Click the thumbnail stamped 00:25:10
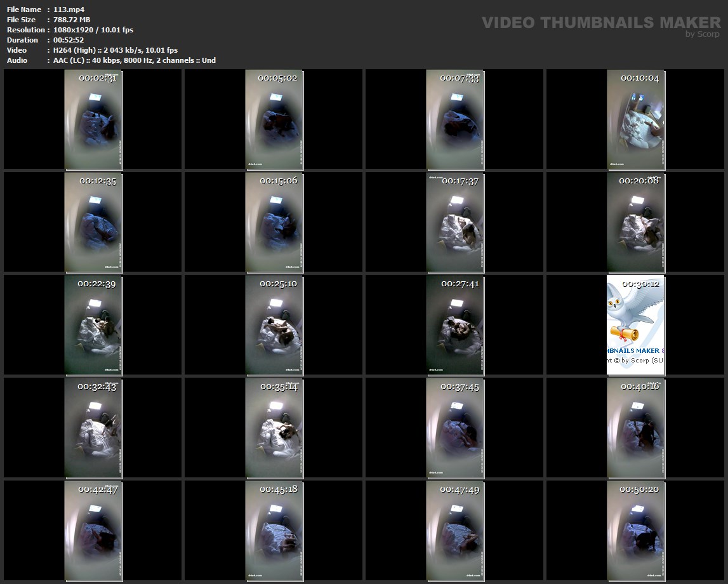This screenshot has height=584, width=728. point(274,325)
